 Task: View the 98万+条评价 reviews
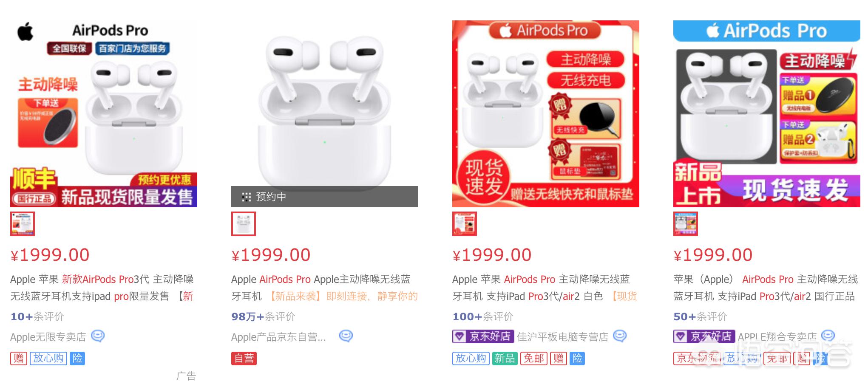point(263,316)
